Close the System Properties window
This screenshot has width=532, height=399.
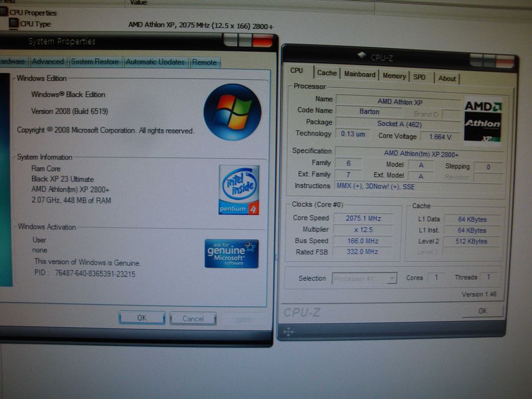pos(262,40)
